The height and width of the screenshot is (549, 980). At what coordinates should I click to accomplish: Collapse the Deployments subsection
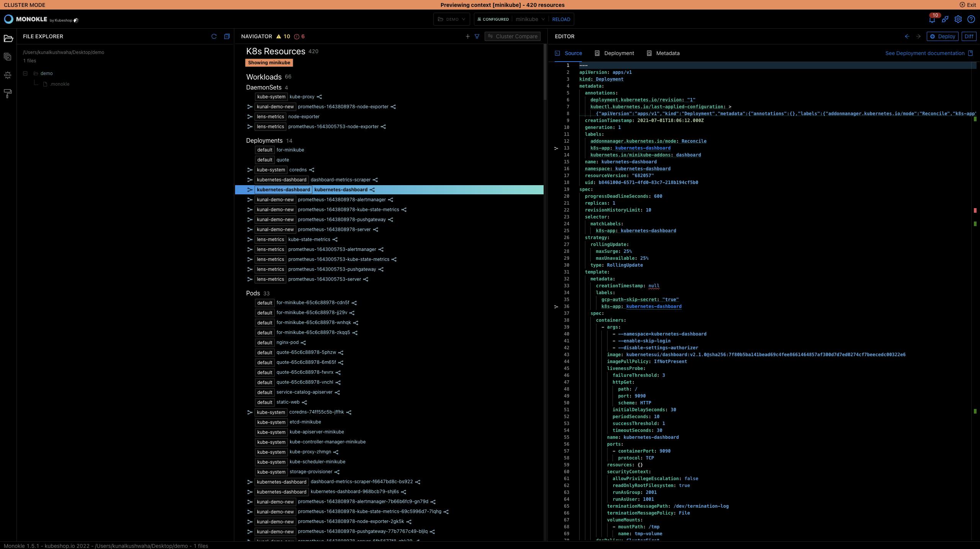pos(264,141)
